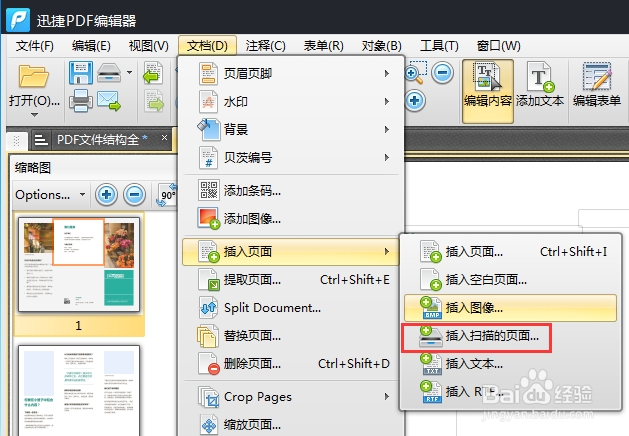This screenshot has height=436, width=629.
Task: Select the 插入页面 submenu entry
Action: [x=291, y=252]
